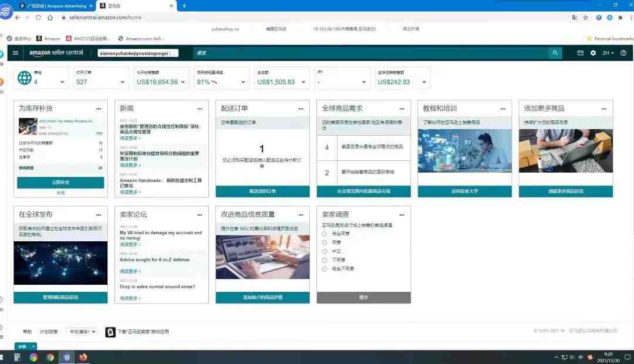The image size is (634, 364).
Task: Open Amazon Handmade news headline
Action: click(160, 183)
